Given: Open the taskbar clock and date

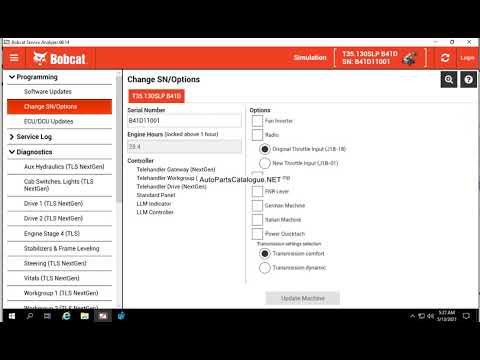Looking at the screenshot, I should [447, 316].
